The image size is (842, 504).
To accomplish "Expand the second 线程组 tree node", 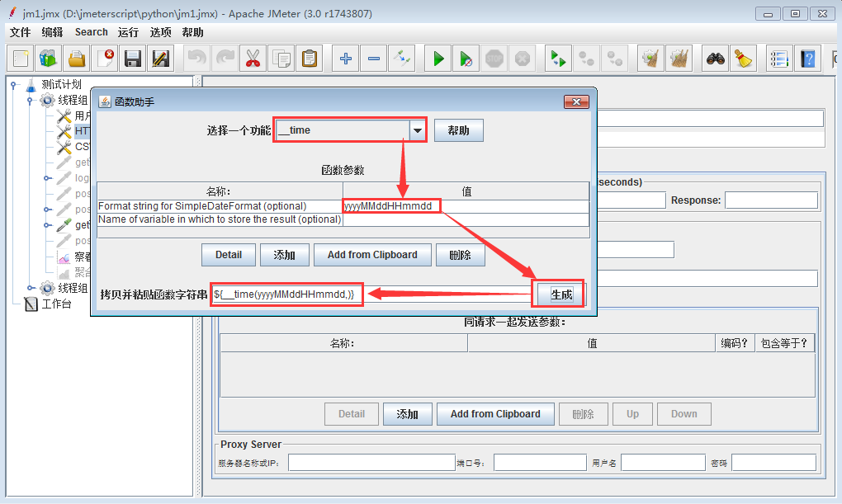I will 31,288.
